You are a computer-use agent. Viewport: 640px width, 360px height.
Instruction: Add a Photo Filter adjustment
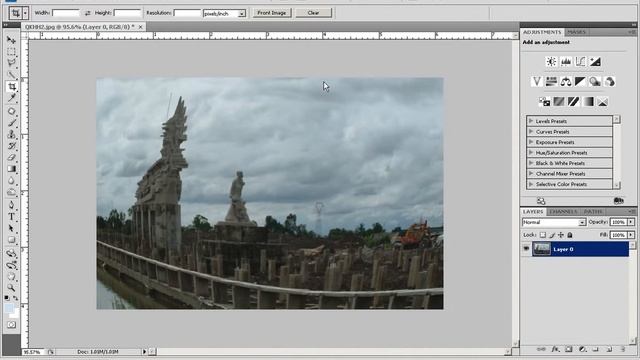pyautogui.click(x=595, y=82)
